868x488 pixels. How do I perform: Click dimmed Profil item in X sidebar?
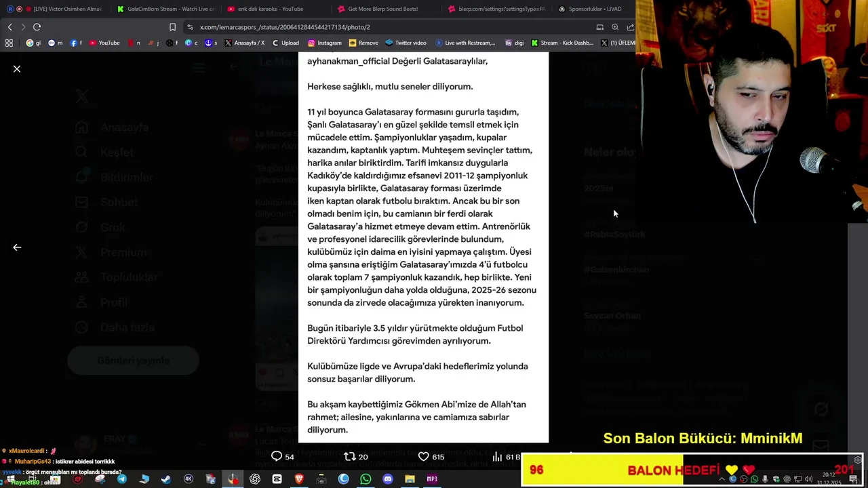(102, 302)
